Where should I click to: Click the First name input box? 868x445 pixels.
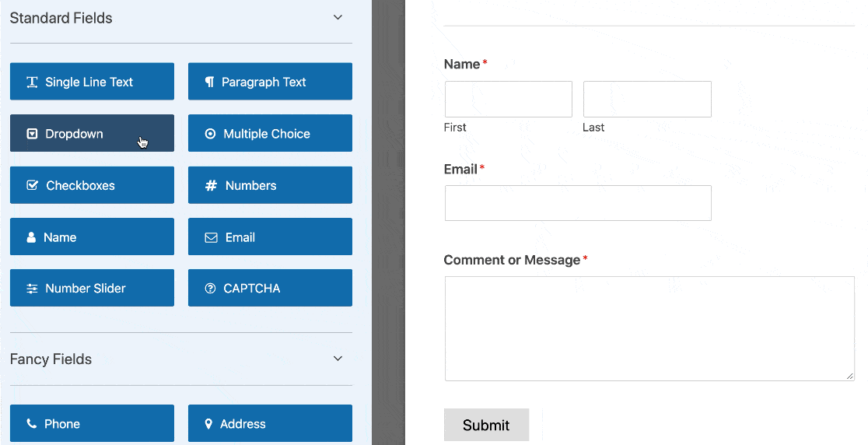click(x=508, y=100)
